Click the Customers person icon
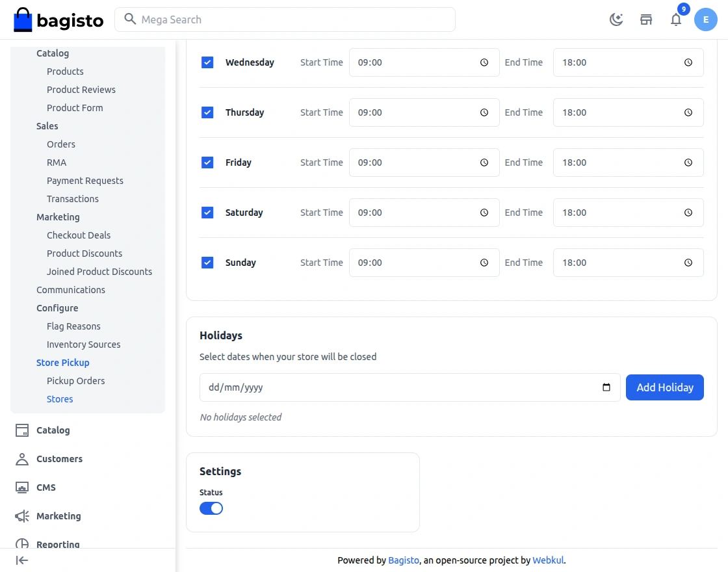Screen dimensions: 728x572 tap(22, 459)
